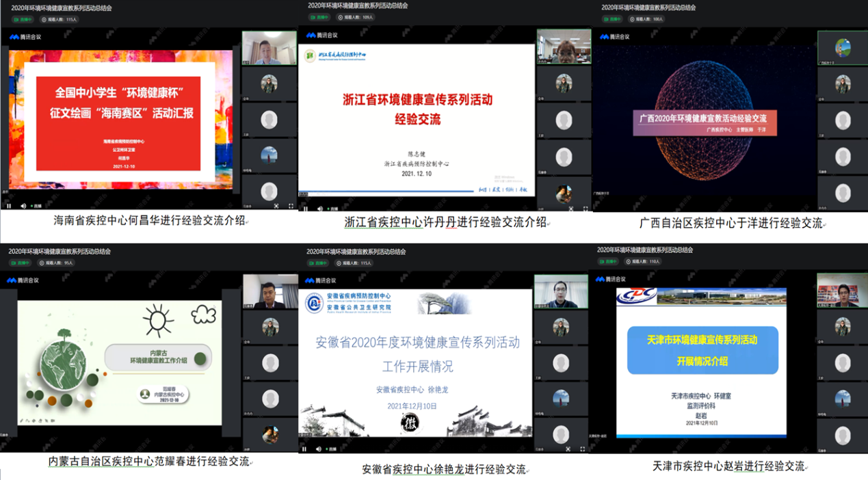Click meeting title above Hainan panel
The height and width of the screenshot is (480, 868).
[x=61, y=8]
